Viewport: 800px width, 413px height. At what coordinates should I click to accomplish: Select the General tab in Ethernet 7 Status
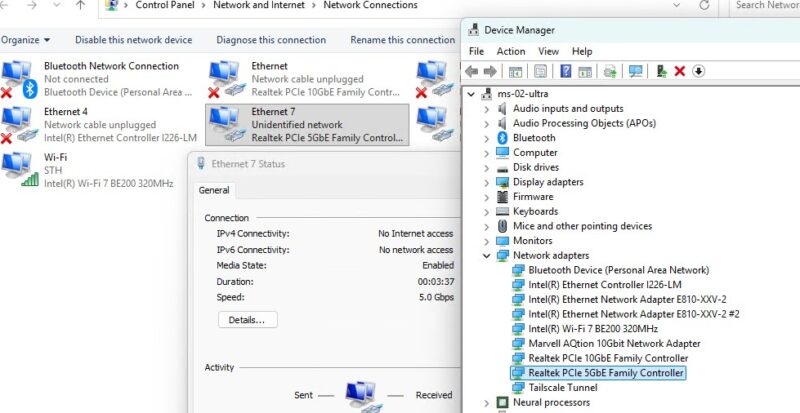point(214,190)
